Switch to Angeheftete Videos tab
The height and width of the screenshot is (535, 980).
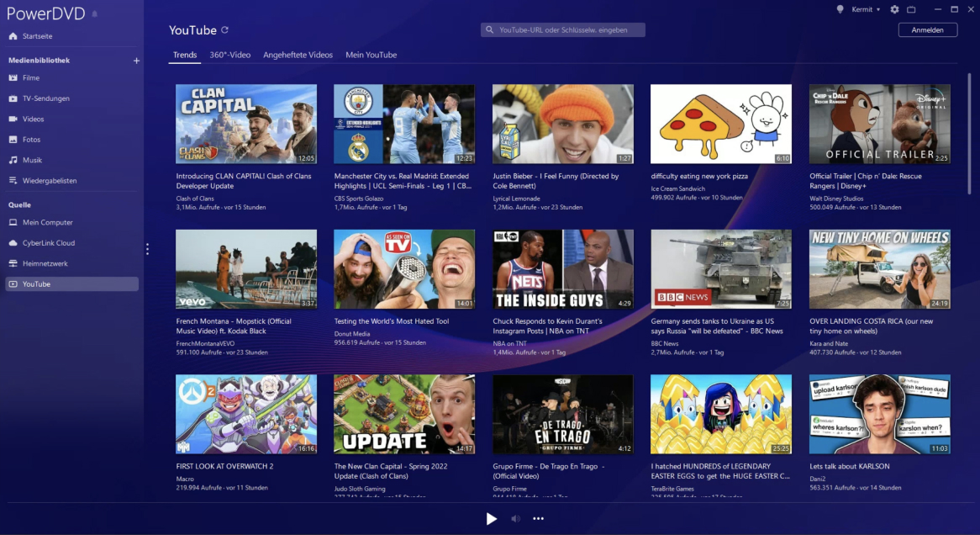point(298,55)
